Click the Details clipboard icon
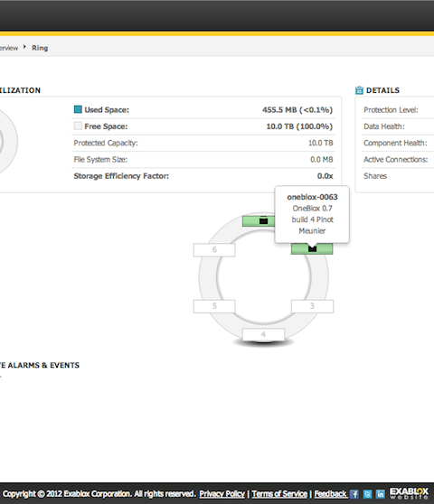 (359, 90)
